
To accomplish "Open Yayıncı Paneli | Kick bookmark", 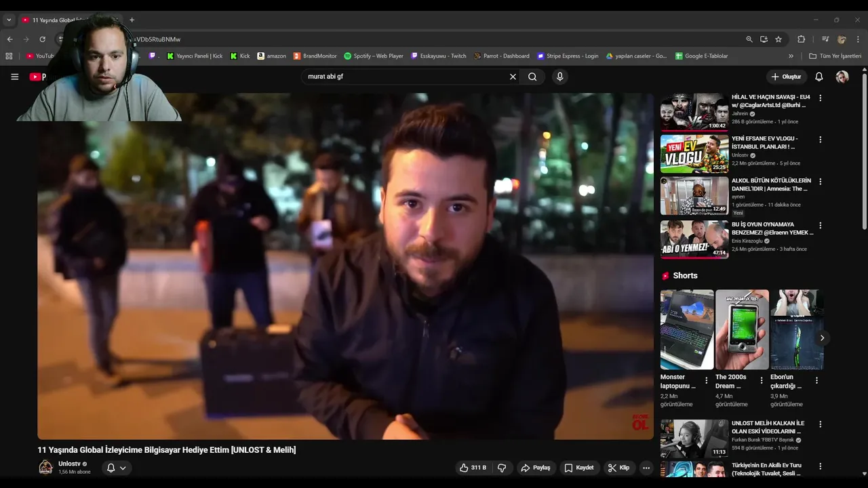I will (195, 56).
